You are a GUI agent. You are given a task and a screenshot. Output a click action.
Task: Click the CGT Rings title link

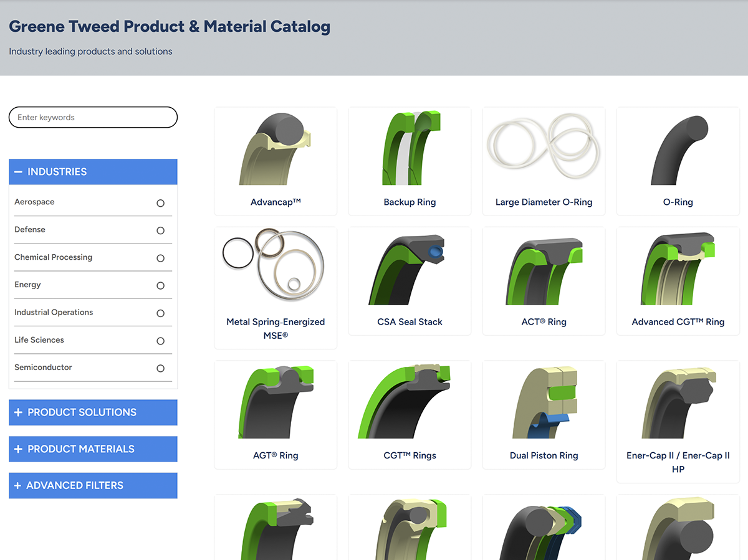[410, 455]
